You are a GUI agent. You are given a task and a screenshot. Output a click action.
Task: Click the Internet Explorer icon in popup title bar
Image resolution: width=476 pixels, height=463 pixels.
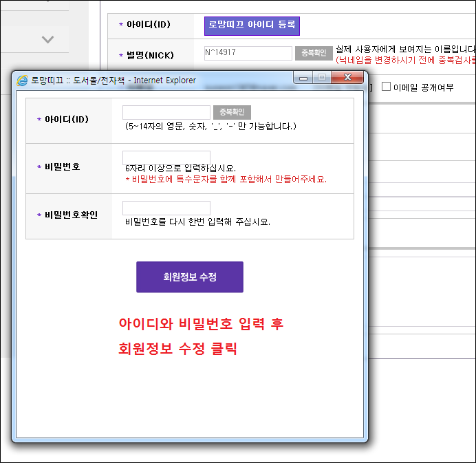tap(22, 80)
